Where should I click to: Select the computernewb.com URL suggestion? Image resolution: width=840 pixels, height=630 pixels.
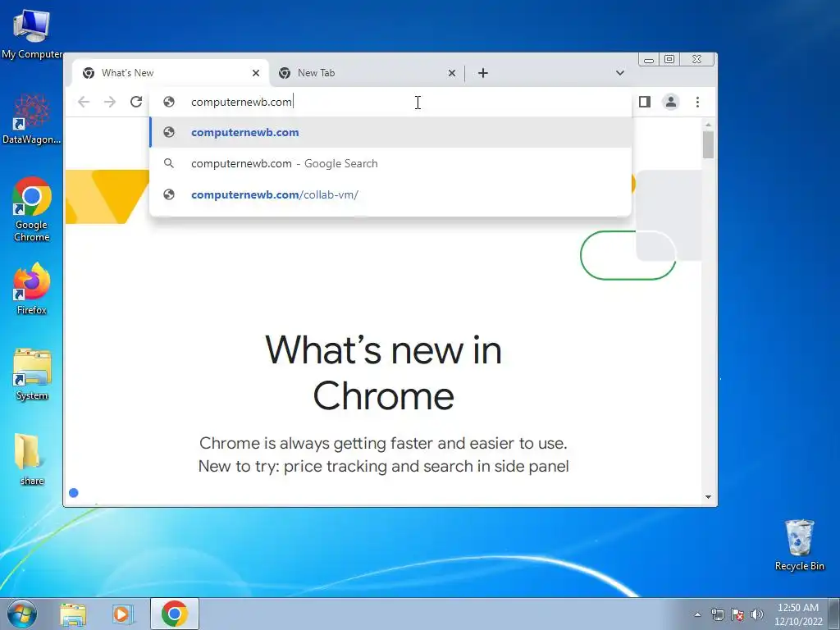click(x=390, y=132)
